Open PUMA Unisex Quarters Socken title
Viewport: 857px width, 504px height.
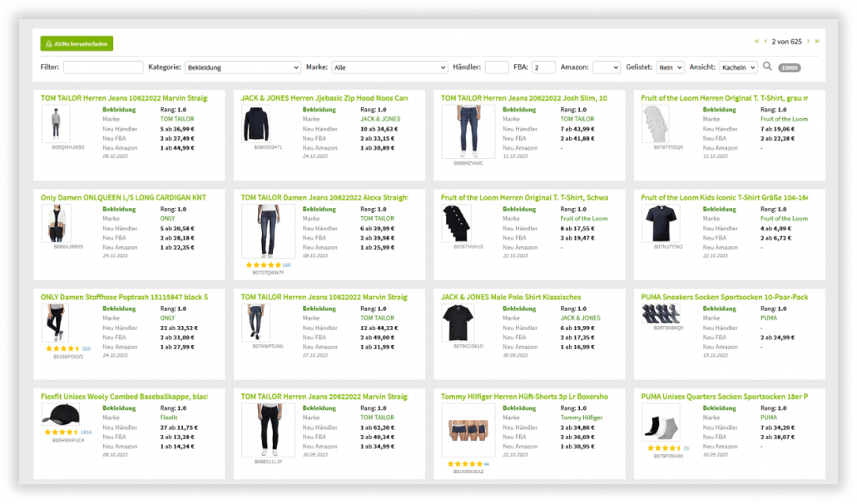[724, 397]
